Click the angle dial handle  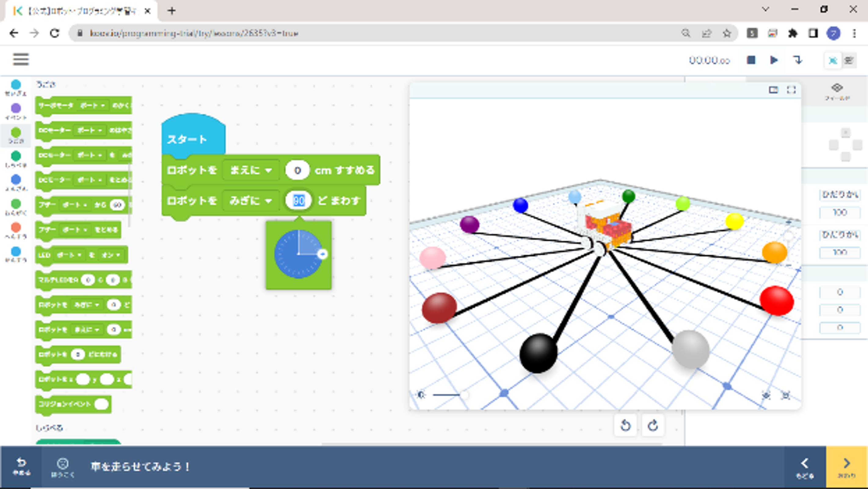click(322, 254)
